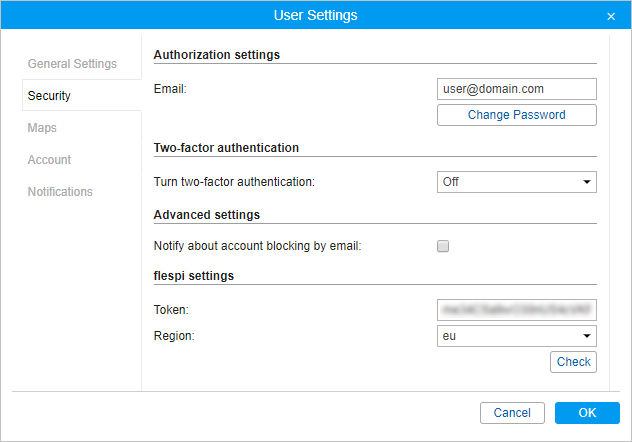Focus the flespi Token field
Image resolution: width=632 pixels, height=442 pixels.
(516, 311)
